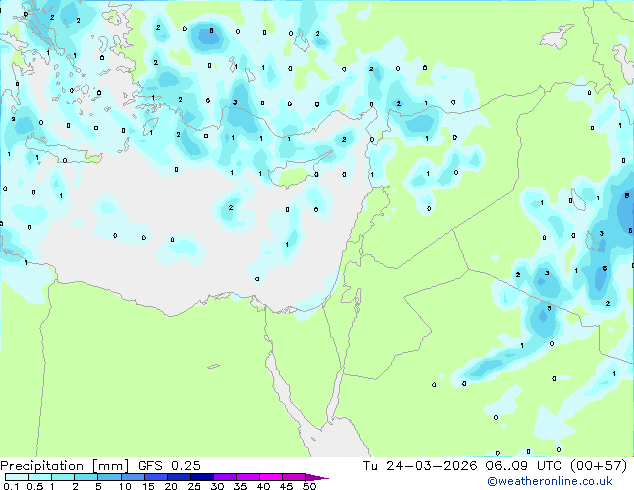Click the 1–2 mm legend swatch
Screen dimensions: 634x490
(63, 477)
